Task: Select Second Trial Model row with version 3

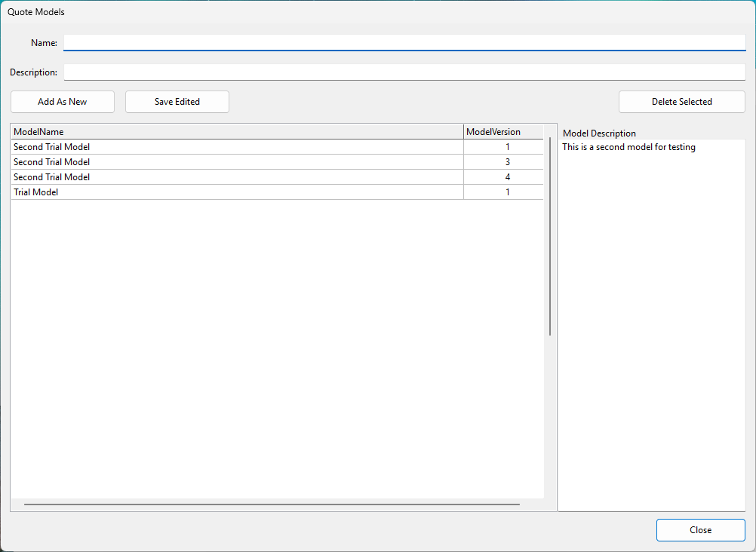Action: click(x=236, y=162)
